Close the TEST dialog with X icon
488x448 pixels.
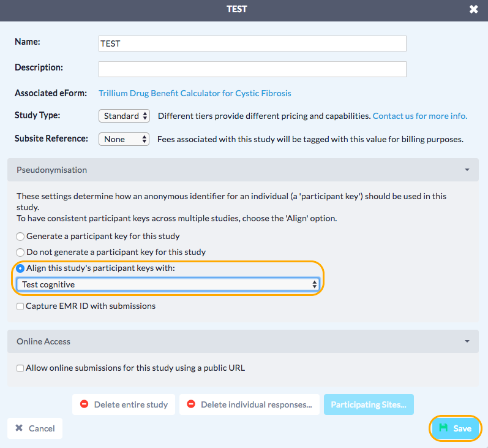coord(473,9)
